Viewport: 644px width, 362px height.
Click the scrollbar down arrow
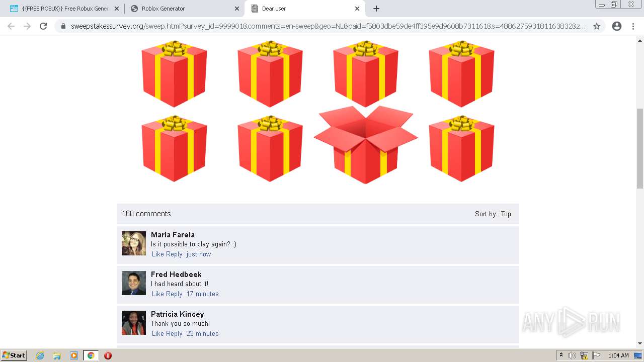coord(640,343)
